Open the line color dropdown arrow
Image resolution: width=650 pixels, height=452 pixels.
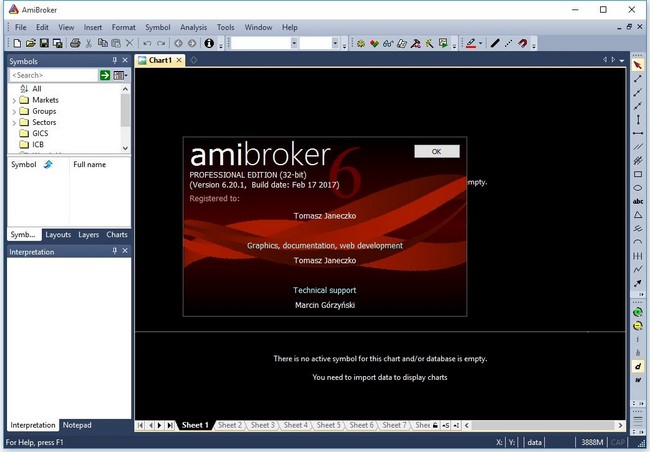tap(481, 43)
